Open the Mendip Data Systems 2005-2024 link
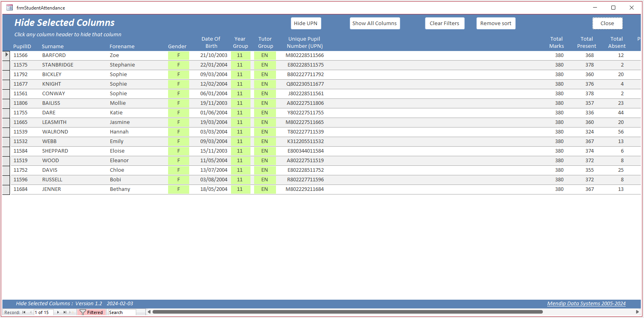Screen dimensions: 644x318 click(x=586, y=304)
